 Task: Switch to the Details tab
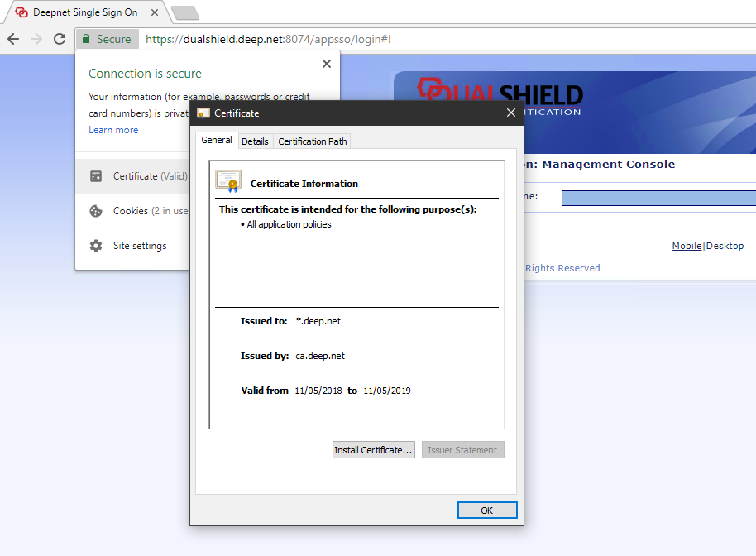(x=255, y=141)
